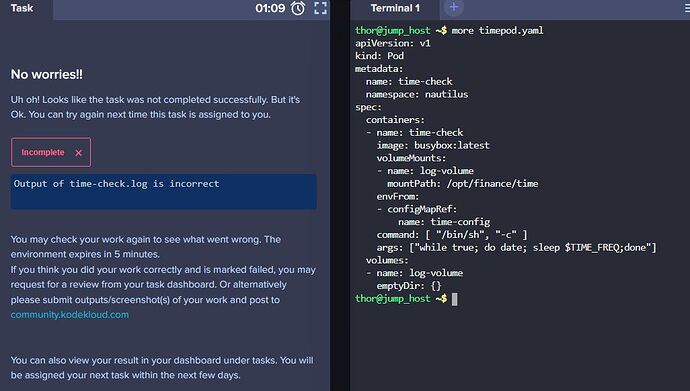This screenshot has width=690, height=391.
Task: Click the command '/bin/sh' line
Action: coord(452,234)
